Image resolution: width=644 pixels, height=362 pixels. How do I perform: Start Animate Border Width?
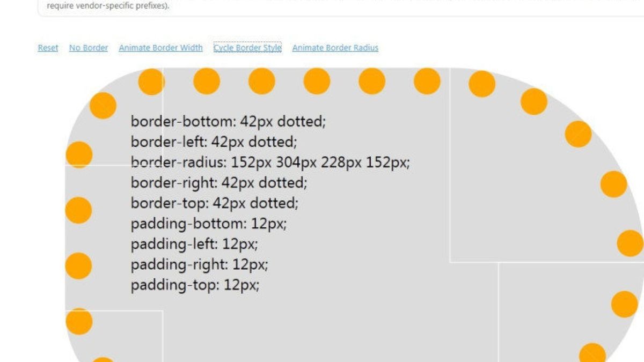160,48
